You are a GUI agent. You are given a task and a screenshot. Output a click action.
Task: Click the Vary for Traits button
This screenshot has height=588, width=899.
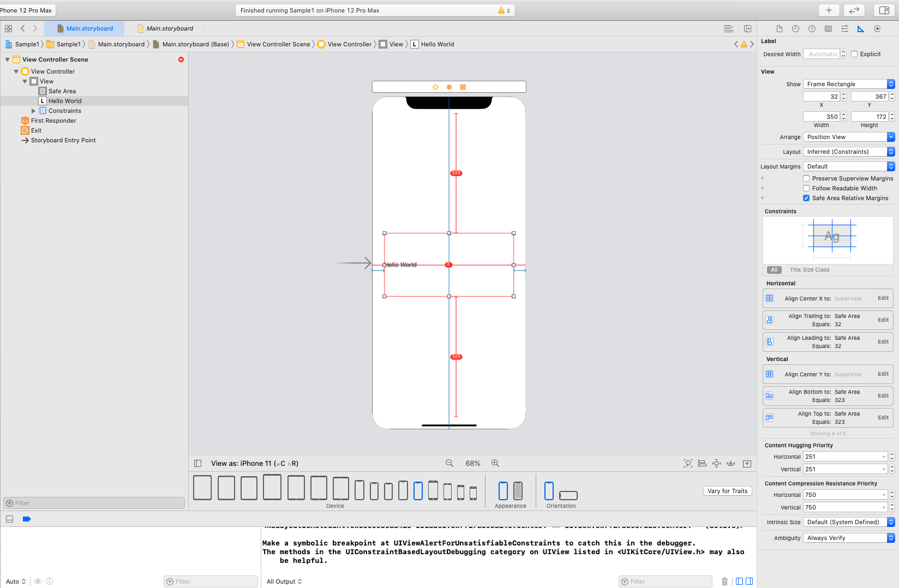pos(728,491)
